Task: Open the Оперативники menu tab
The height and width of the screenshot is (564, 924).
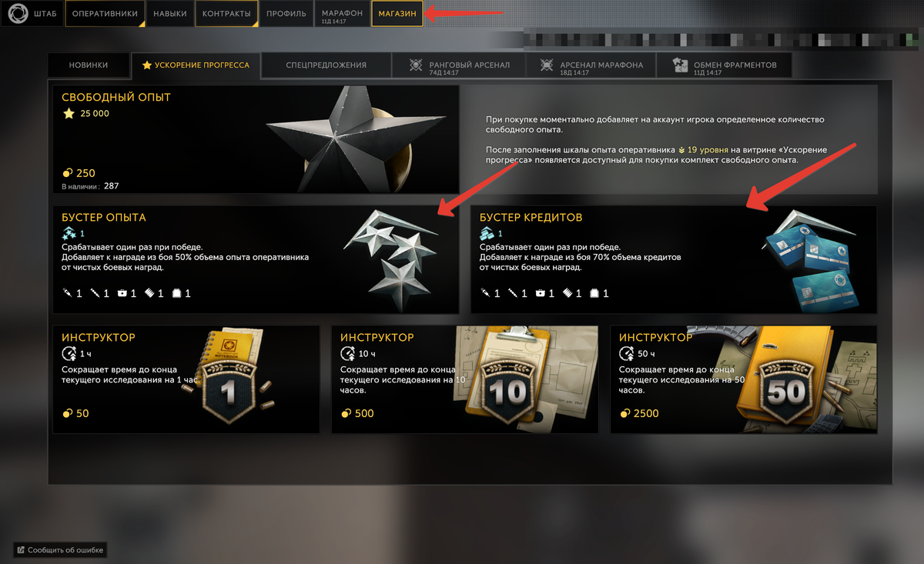Action: click(x=105, y=14)
